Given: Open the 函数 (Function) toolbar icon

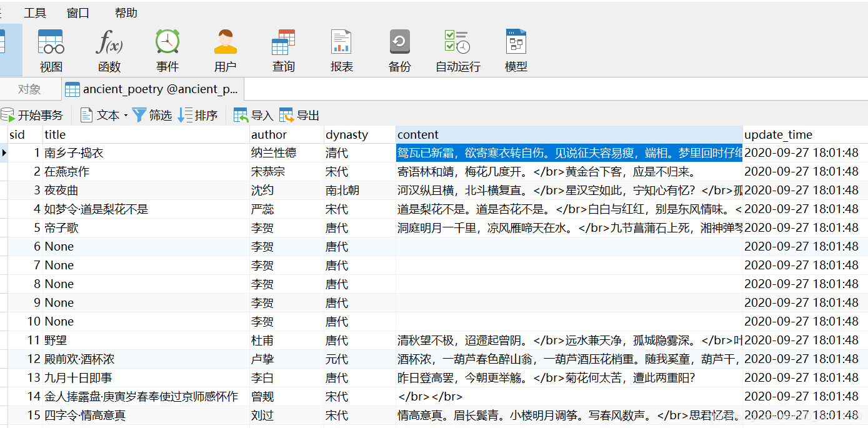Looking at the screenshot, I should 109,51.
